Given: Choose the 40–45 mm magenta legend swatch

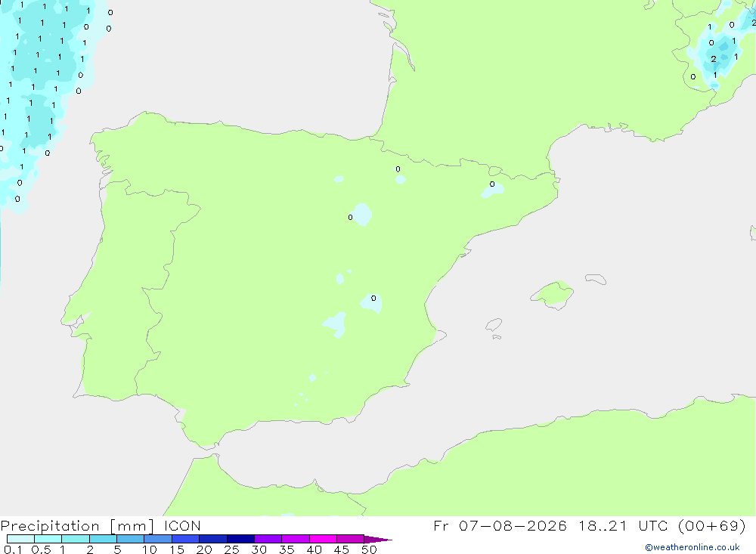Looking at the screenshot, I should (323, 539).
